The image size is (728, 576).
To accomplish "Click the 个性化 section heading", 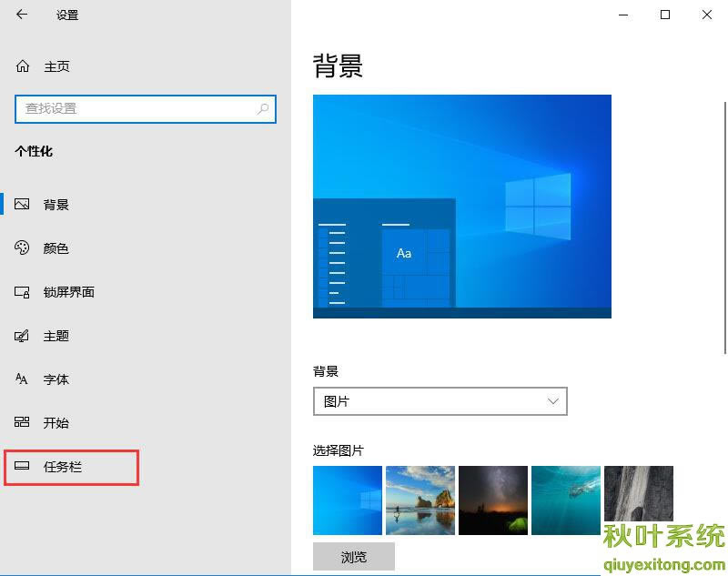I will click(x=34, y=151).
